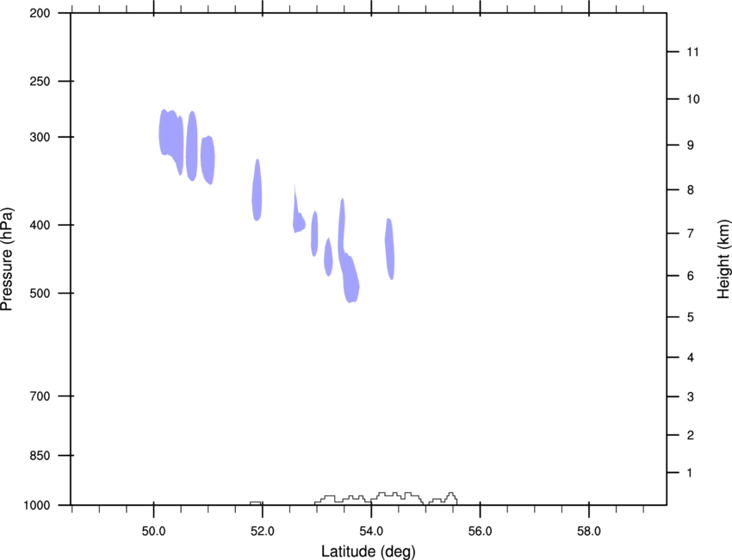This screenshot has height=560, width=732.
Task: Click the 'Pressure (hPa)' axis title
Action: (x=7, y=258)
